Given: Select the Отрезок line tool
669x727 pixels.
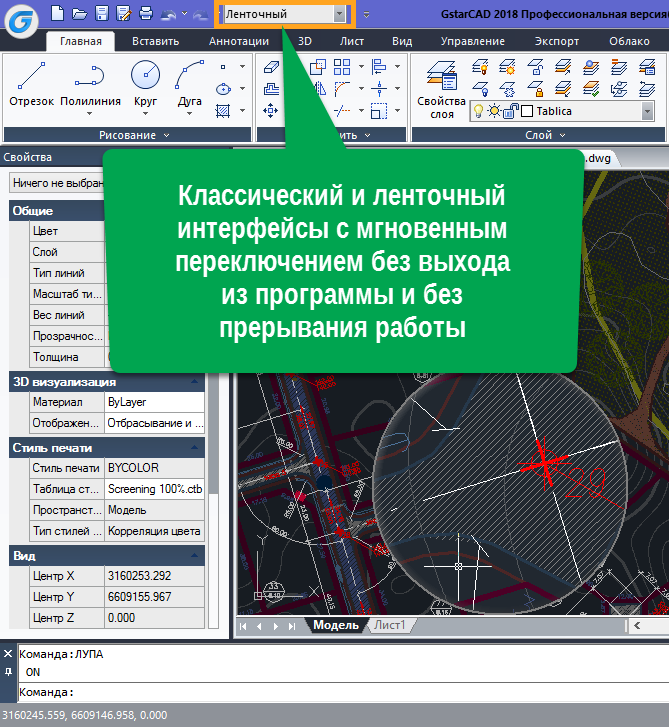Looking at the screenshot, I should (x=32, y=83).
